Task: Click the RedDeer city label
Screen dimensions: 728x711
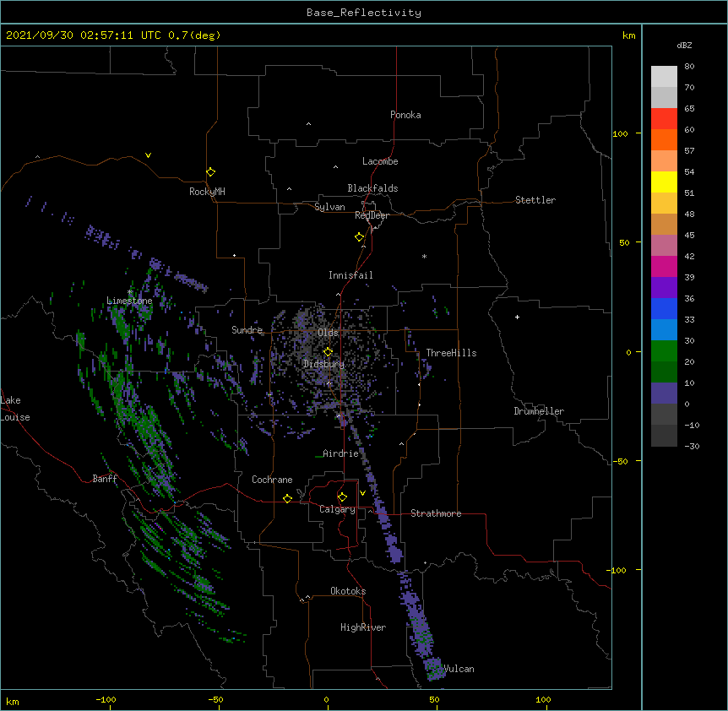Action: click(372, 215)
